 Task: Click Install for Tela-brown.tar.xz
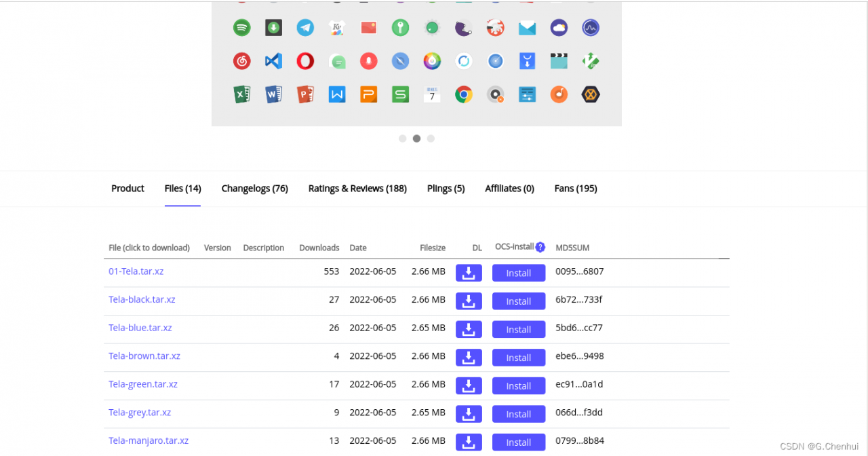coord(519,358)
